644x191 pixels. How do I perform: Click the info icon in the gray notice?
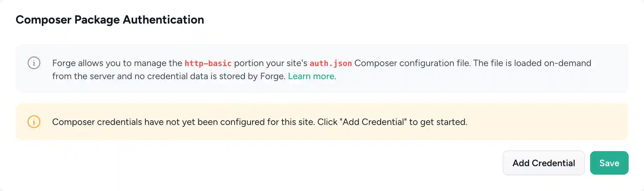click(34, 63)
